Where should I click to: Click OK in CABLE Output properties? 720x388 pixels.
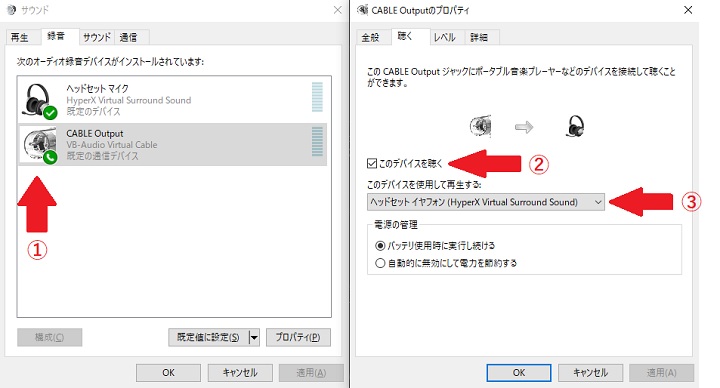pos(519,373)
